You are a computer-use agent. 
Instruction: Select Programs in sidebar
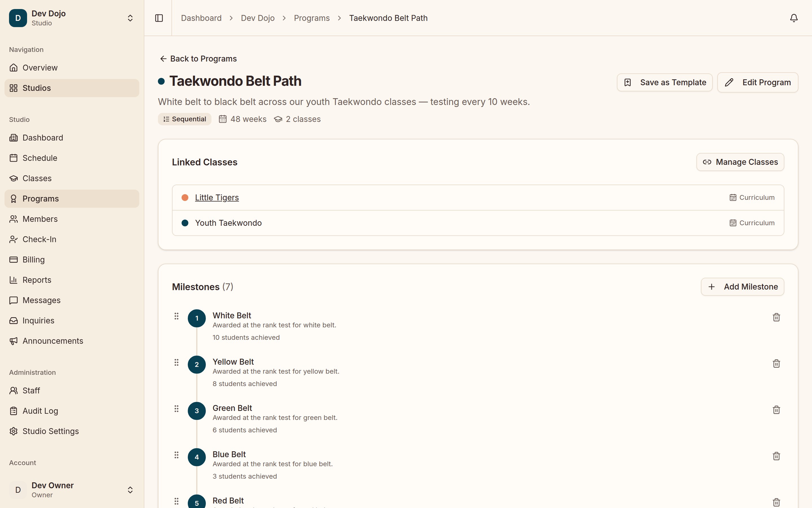point(72,199)
